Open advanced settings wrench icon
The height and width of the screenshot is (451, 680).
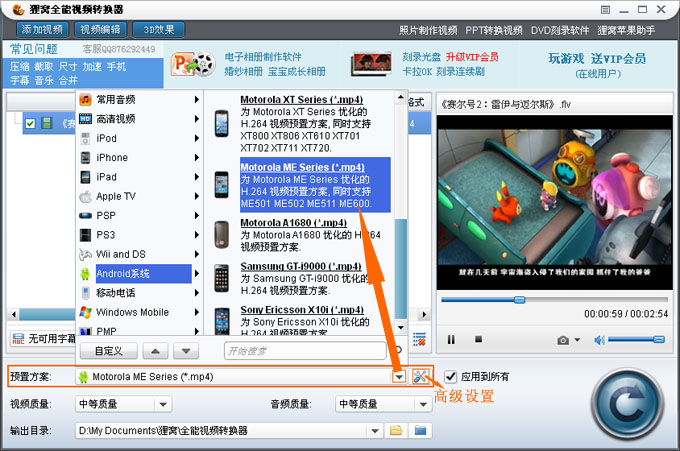point(420,376)
